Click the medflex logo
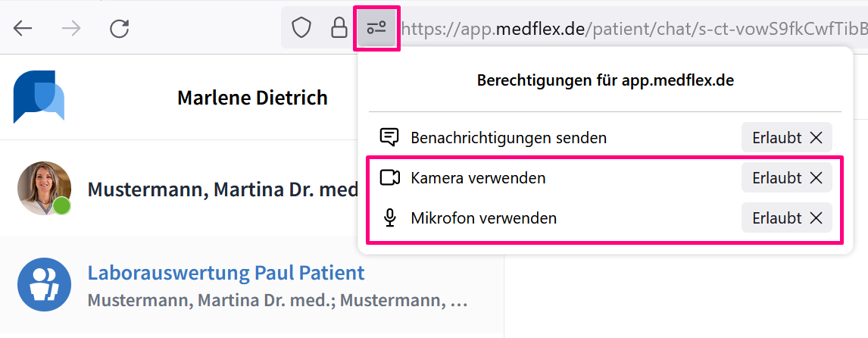The width and height of the screenshot is (868, 338). tap(39, 96)
